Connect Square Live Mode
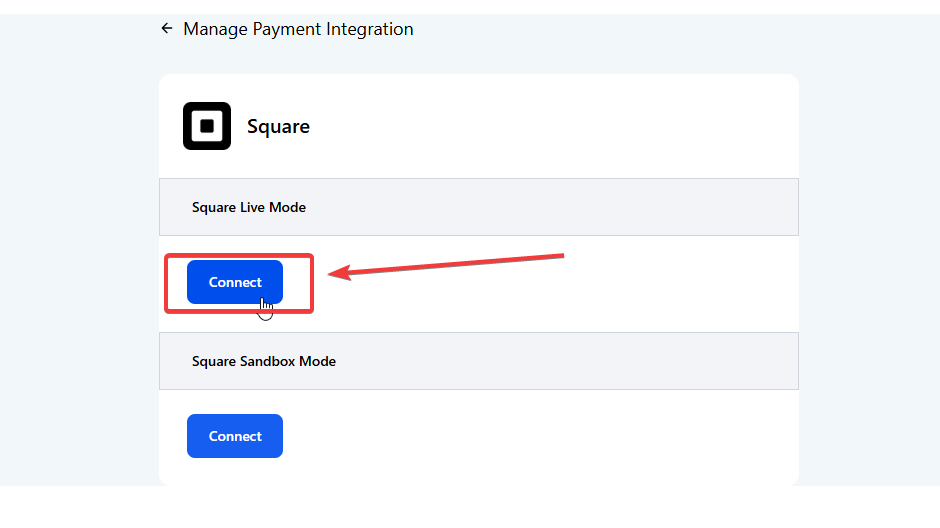940x528 pixels. tap(235, 282)
